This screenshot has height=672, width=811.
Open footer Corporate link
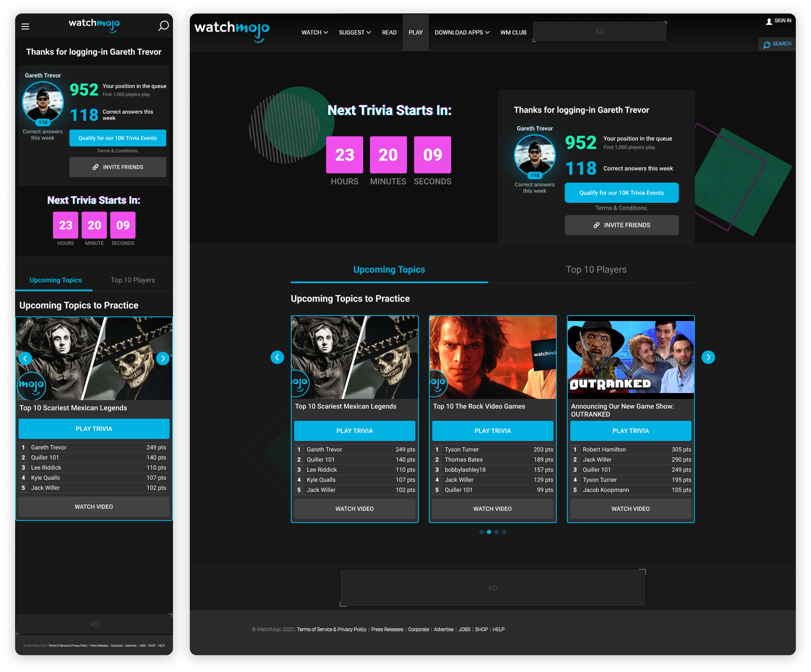419,630
